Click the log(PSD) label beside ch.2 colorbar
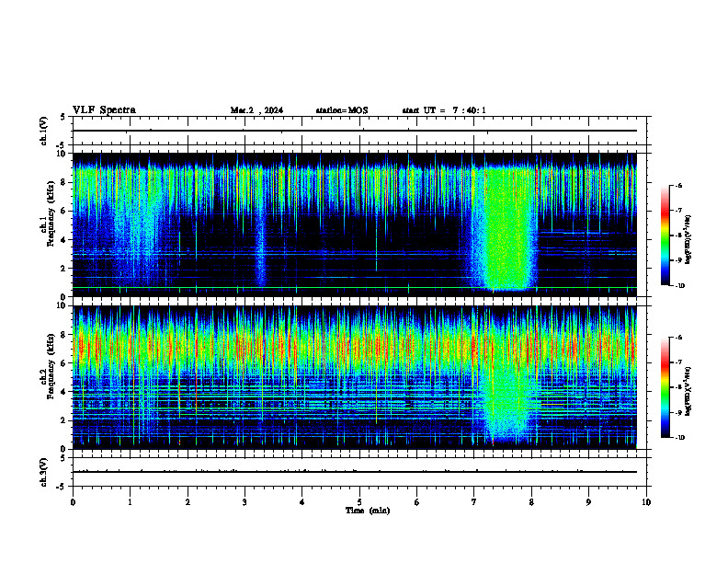728x563 pixels. [688, 392]
